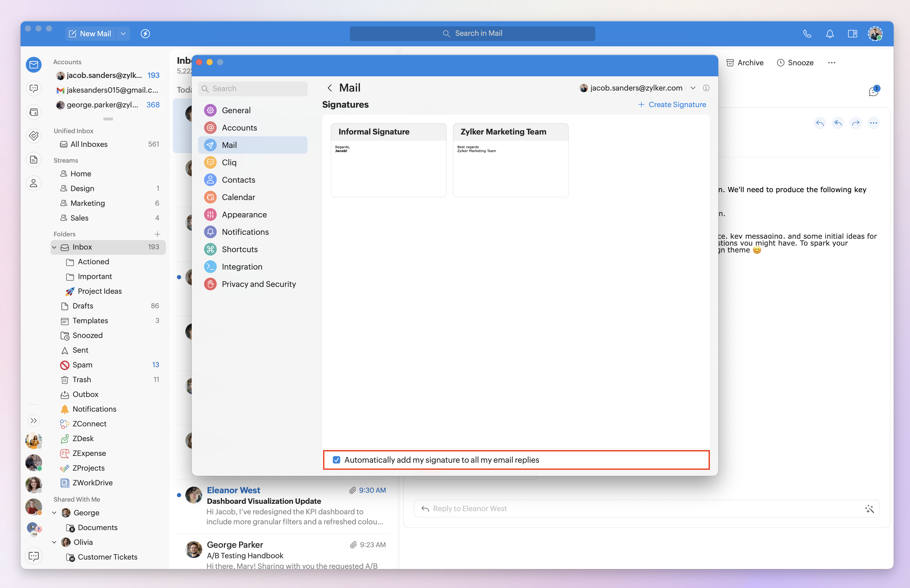The height and width of the screenshot is (588, 910).
Task: Collapse the George shared folder
Action: 55,513
